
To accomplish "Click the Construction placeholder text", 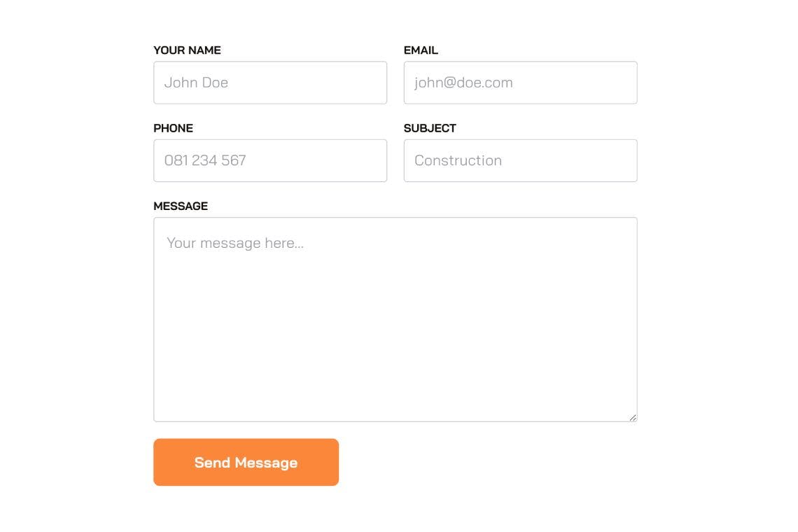I will pyautogui.click(x=458, y=160).
